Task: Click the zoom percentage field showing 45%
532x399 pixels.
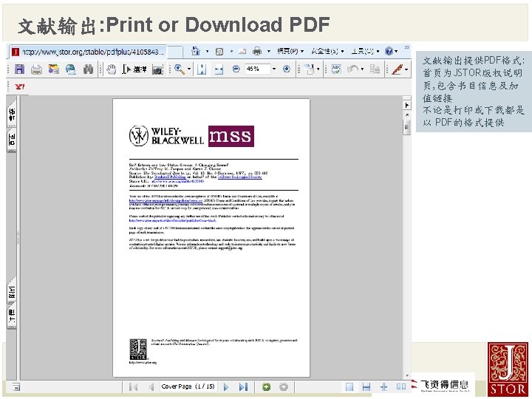Action: click(257, 69)
